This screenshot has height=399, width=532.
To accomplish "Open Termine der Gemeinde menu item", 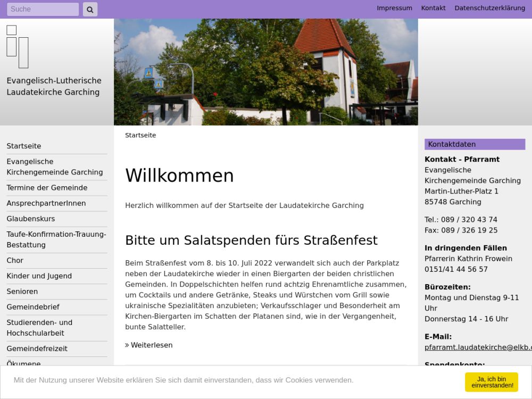I will 47,188.
